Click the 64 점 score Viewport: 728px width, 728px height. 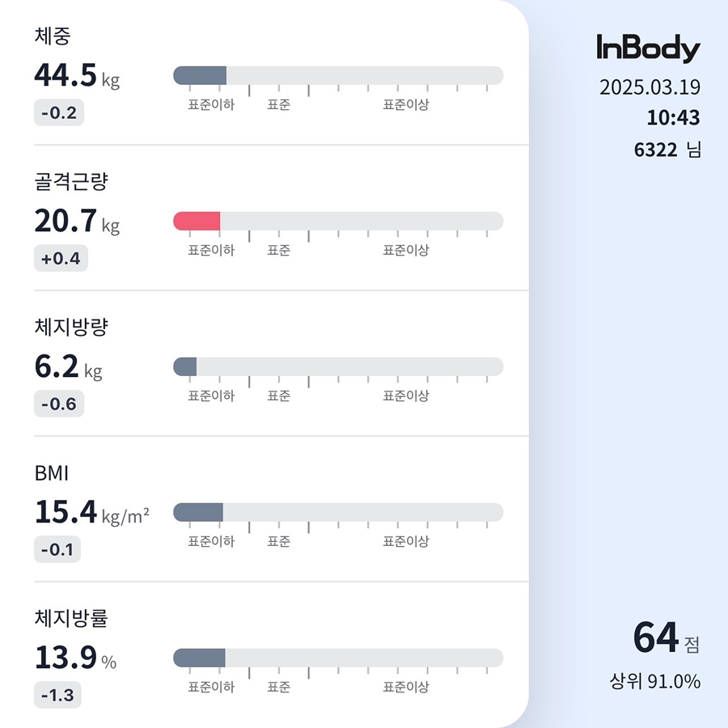[x=665, y=638]
